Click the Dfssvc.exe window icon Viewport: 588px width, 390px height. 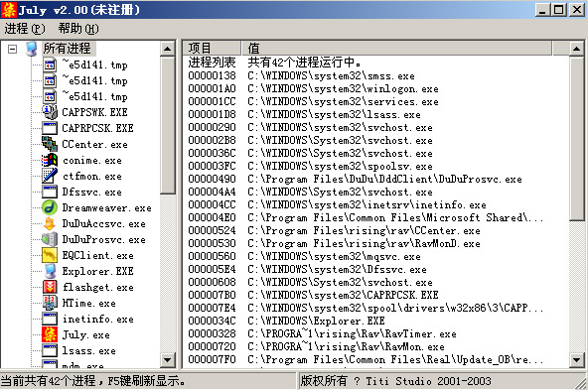(50, 192)
